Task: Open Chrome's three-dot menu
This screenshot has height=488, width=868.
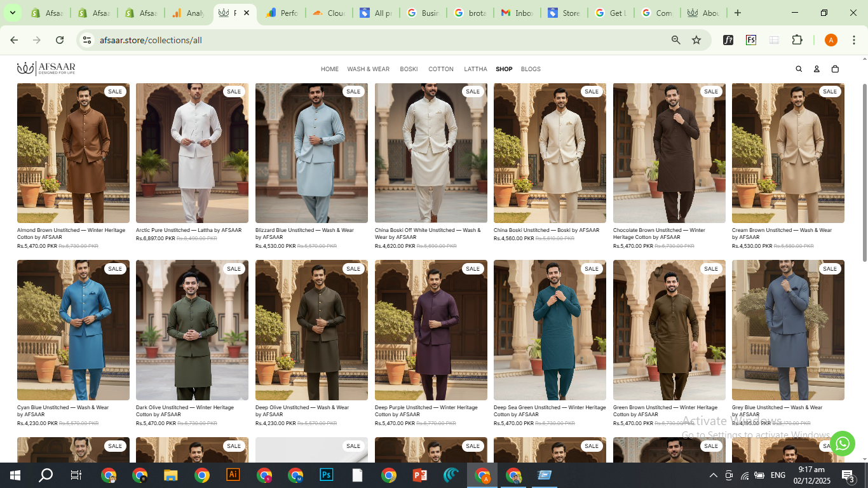Action: (x=854, y=39)
